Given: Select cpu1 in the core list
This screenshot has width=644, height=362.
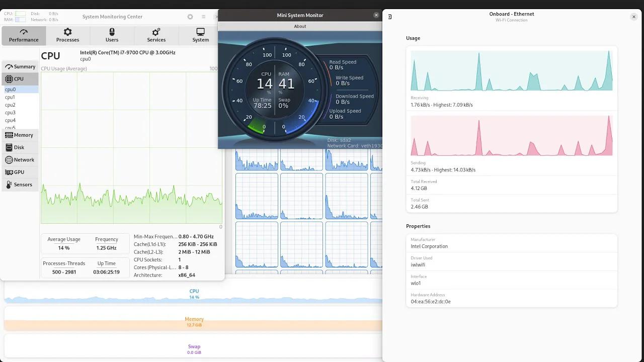Looking at the screenshot, I should 10,97.
